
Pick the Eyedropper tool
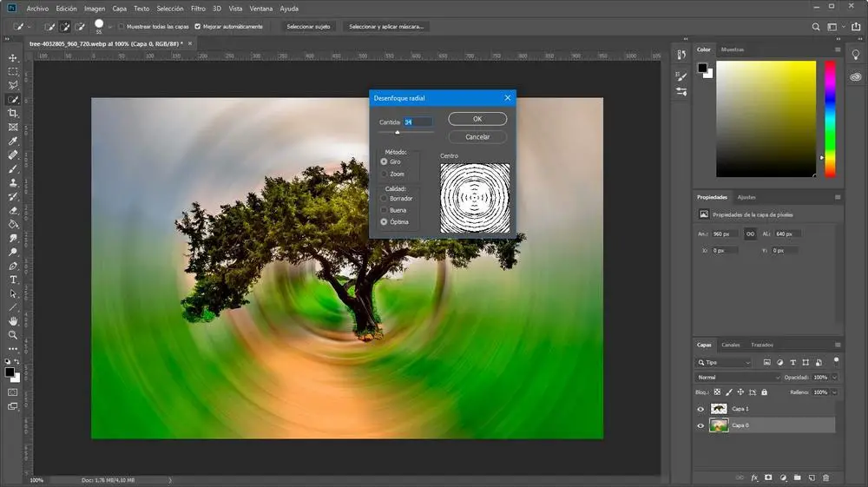point(13,141)
